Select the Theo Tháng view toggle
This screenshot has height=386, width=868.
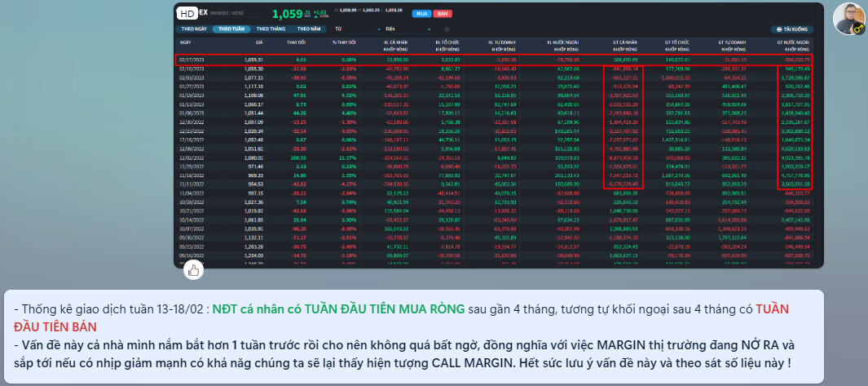pos(270,29)
